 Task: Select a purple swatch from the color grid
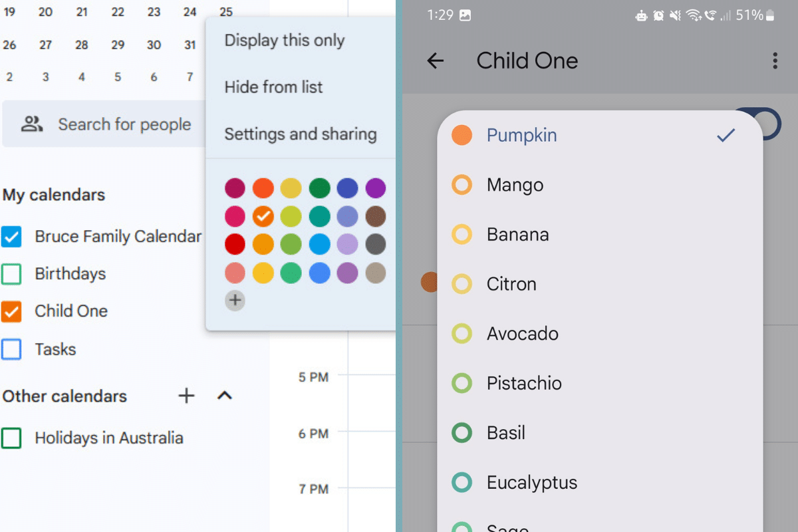click(376, 188)
